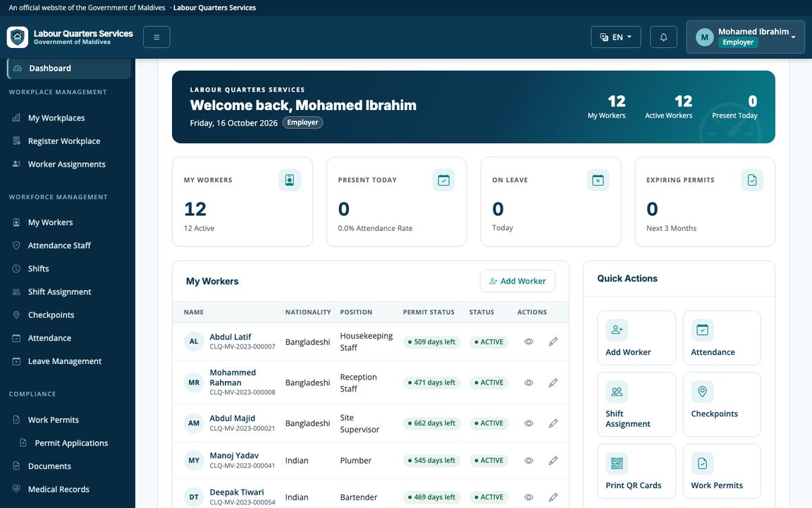Open Work Permits quick action tile
The height and width of the screenshot is (508, 812).
coord(722,471)
